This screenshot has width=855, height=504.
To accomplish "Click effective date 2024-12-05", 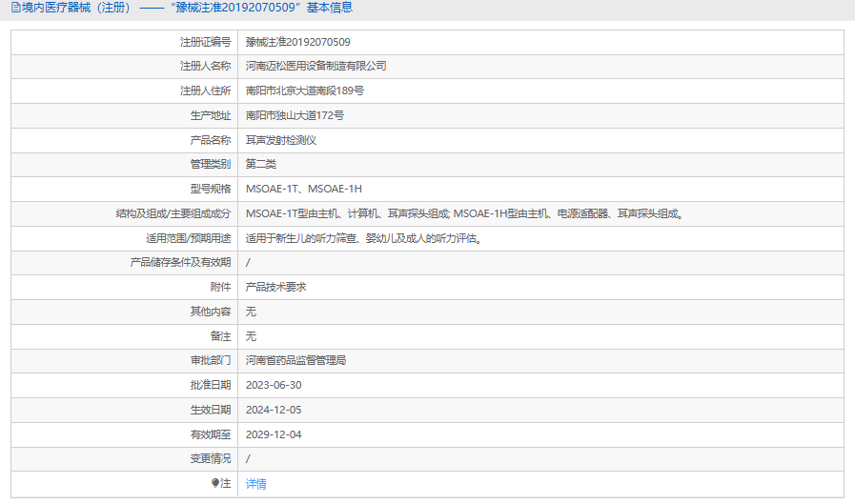I will click(274, 410).
